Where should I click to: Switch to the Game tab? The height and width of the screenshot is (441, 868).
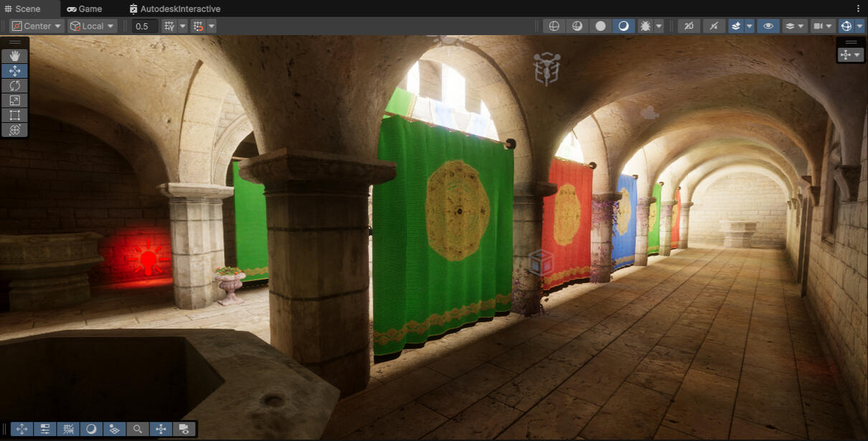click(84, 9)
